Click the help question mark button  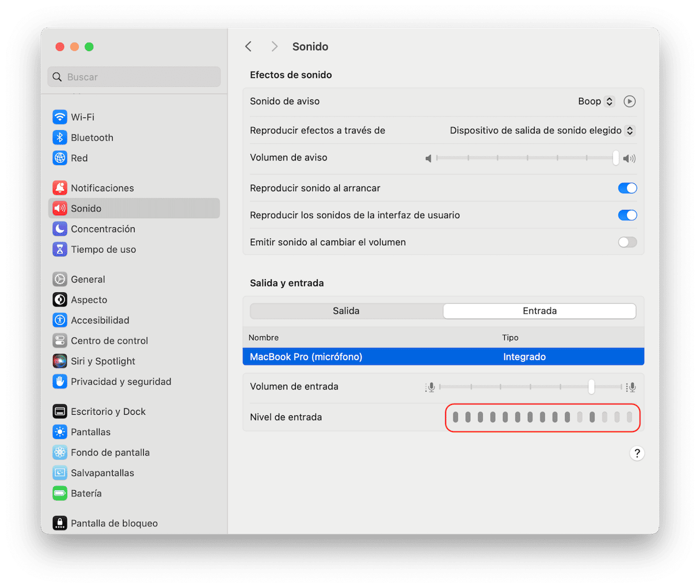click(637, 453)
